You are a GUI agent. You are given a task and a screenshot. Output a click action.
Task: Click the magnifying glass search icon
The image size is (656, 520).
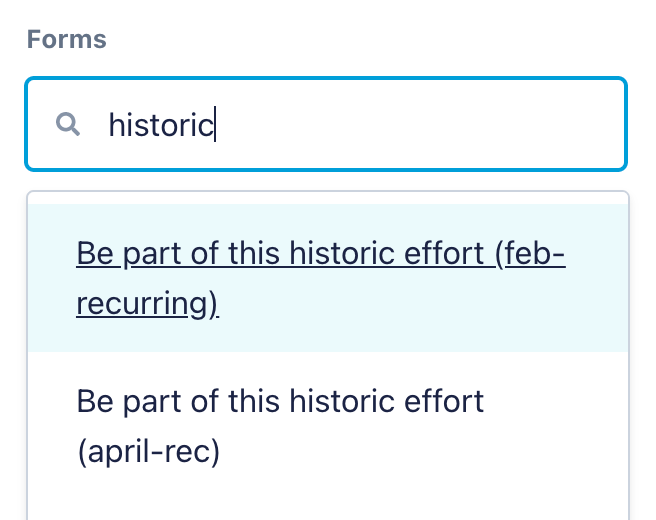click(x=68, y=124)
